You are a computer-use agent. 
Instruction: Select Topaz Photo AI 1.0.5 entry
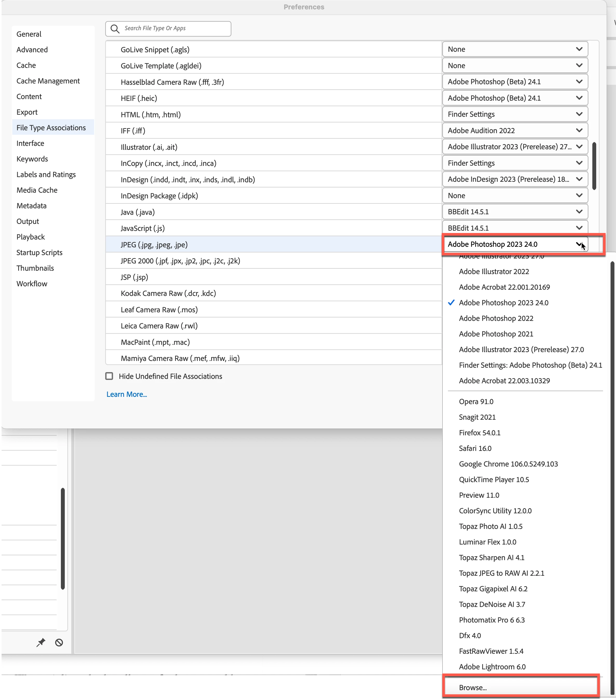tap(490, 526)
